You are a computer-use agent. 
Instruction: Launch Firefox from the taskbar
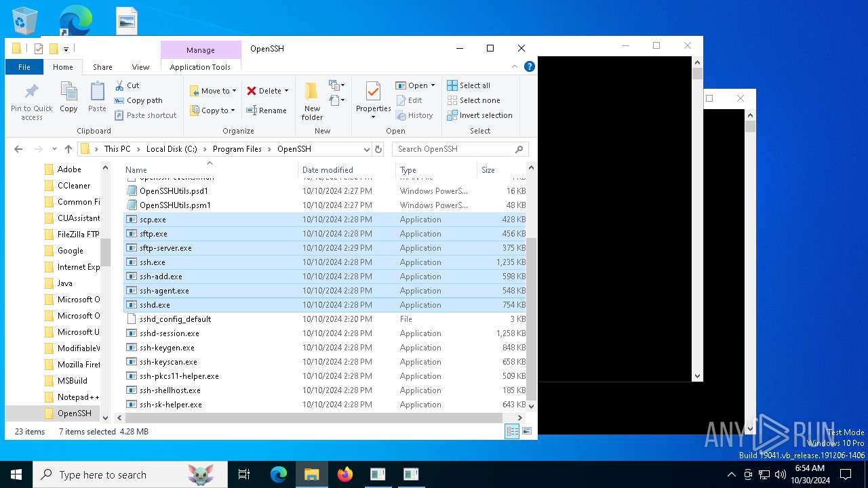pos(345,474)
